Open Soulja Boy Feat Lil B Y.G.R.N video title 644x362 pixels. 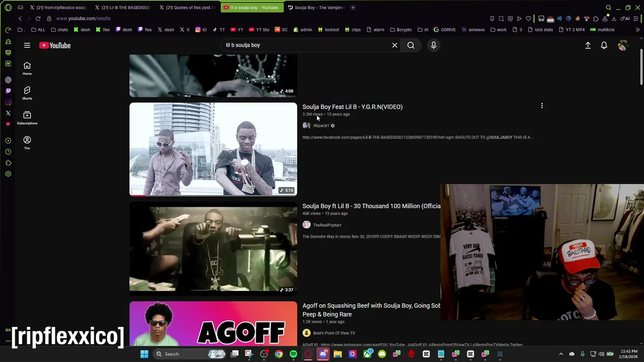click(352, 107)
